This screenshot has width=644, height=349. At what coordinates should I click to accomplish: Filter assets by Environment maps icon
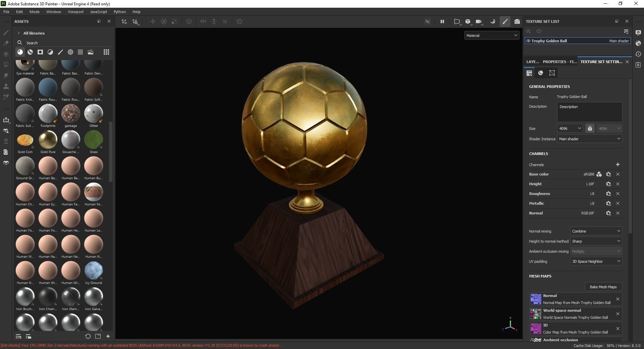(91, 52)
